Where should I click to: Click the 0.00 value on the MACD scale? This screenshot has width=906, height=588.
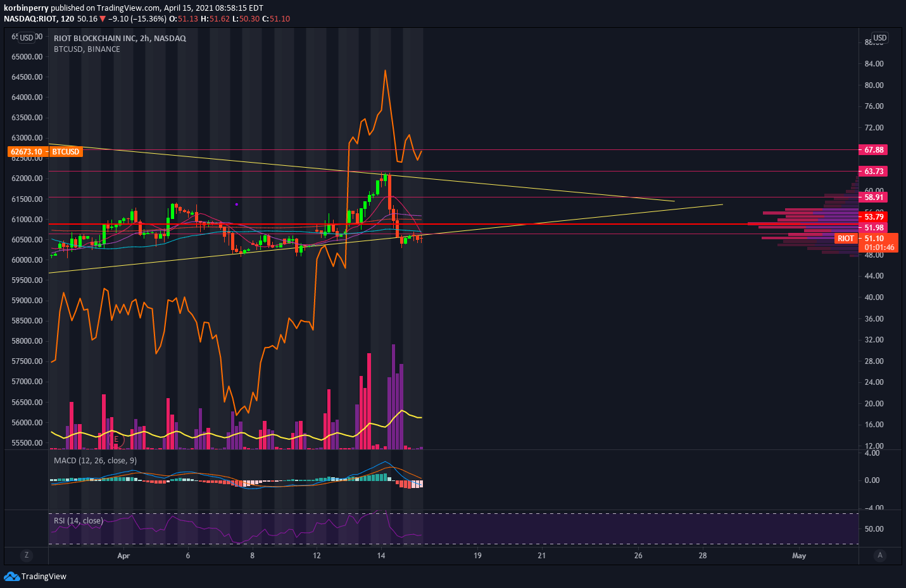point(872,480)
